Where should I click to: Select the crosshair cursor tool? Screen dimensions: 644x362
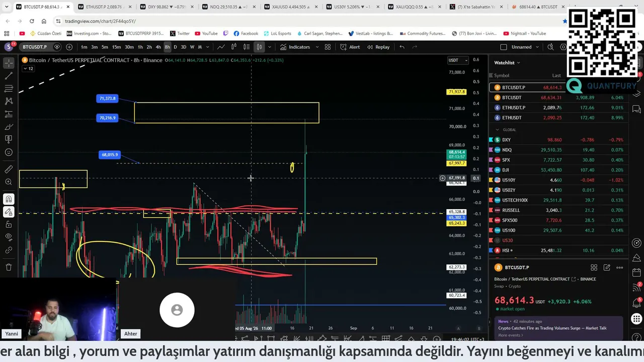click(9, 63)
